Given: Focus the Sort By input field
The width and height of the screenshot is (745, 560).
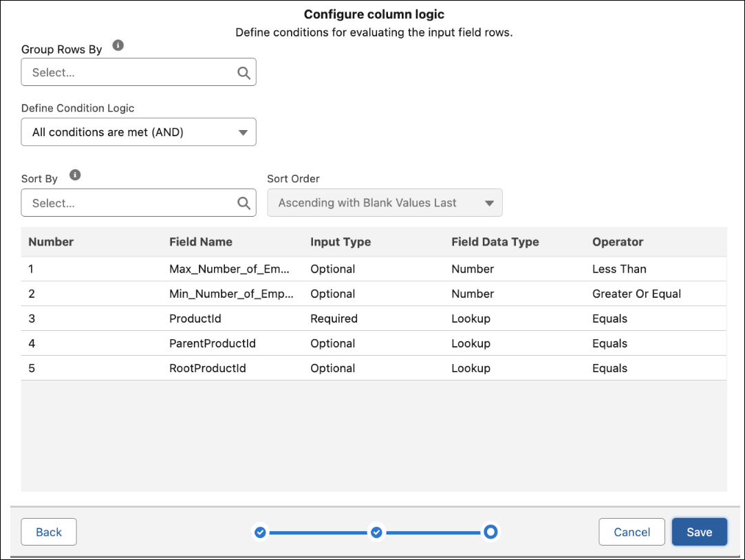Looking at the screenshot, I should pyautogui.click(x=131, y=203).
